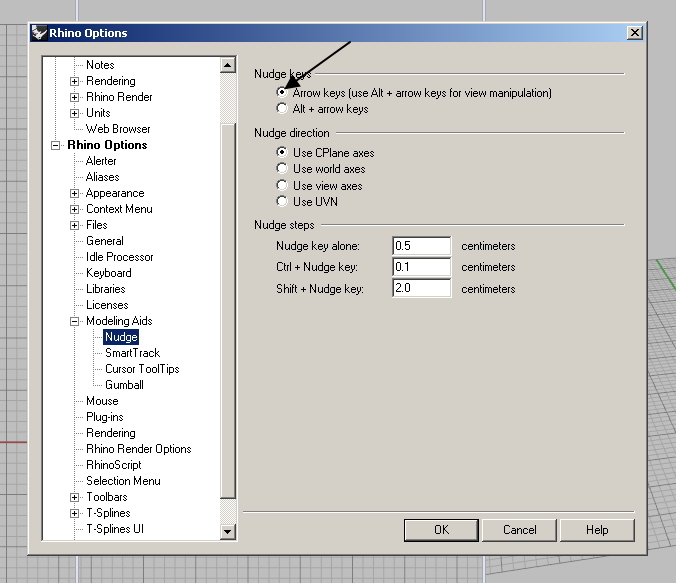This screenshot has height=583, width=676.
Task: Open the Libraries options page
Action: pyautogui.click(x=106, y=288)
